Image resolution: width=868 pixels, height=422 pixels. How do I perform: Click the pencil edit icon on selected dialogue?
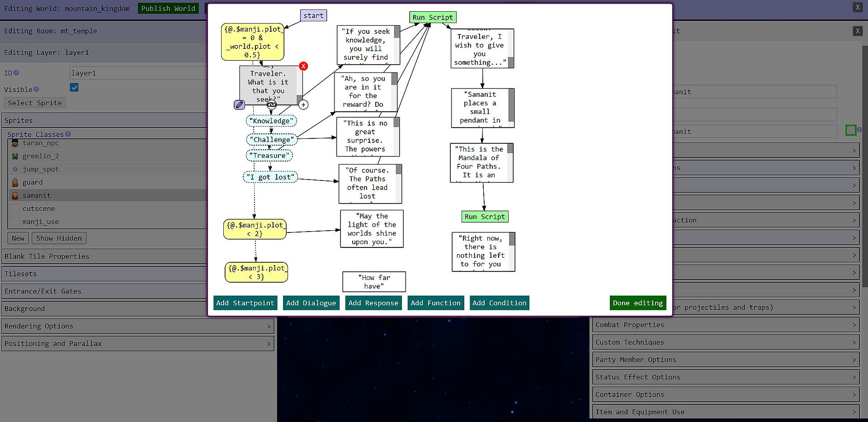(x=239, y=105)
